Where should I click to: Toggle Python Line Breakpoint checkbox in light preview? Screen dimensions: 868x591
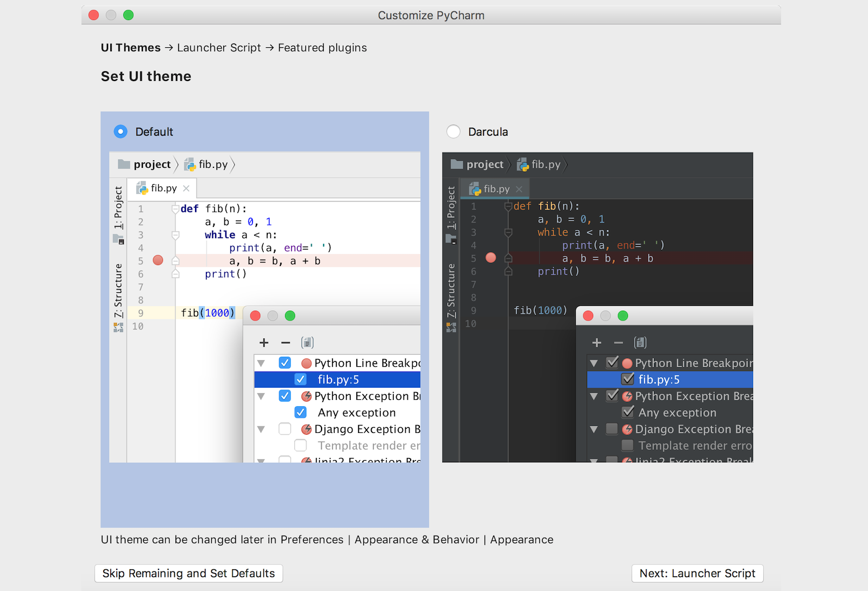pyautogui.click(x=285, y=363)
